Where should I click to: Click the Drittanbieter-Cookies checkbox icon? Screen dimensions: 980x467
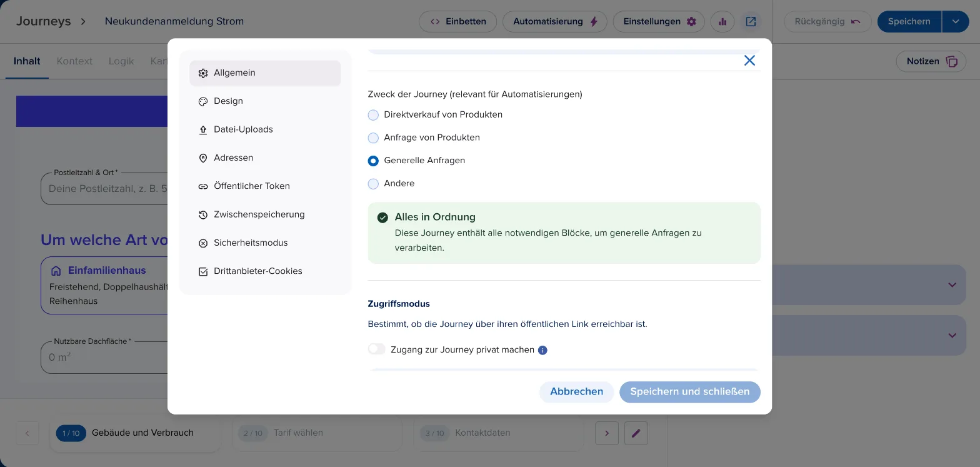click(x=203, y=271)
